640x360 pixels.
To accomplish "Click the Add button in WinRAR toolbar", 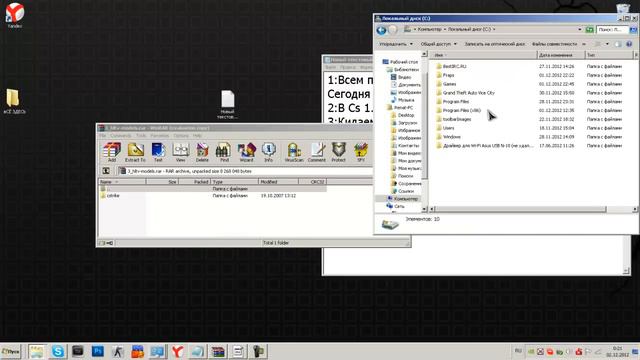I will [112, 152].
